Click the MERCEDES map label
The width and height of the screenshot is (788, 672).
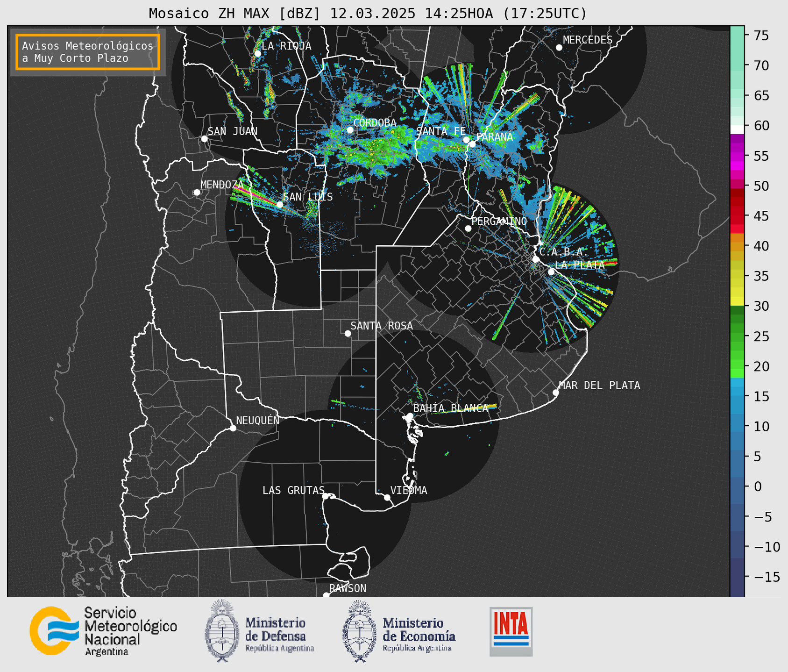[x=588, y=40]
